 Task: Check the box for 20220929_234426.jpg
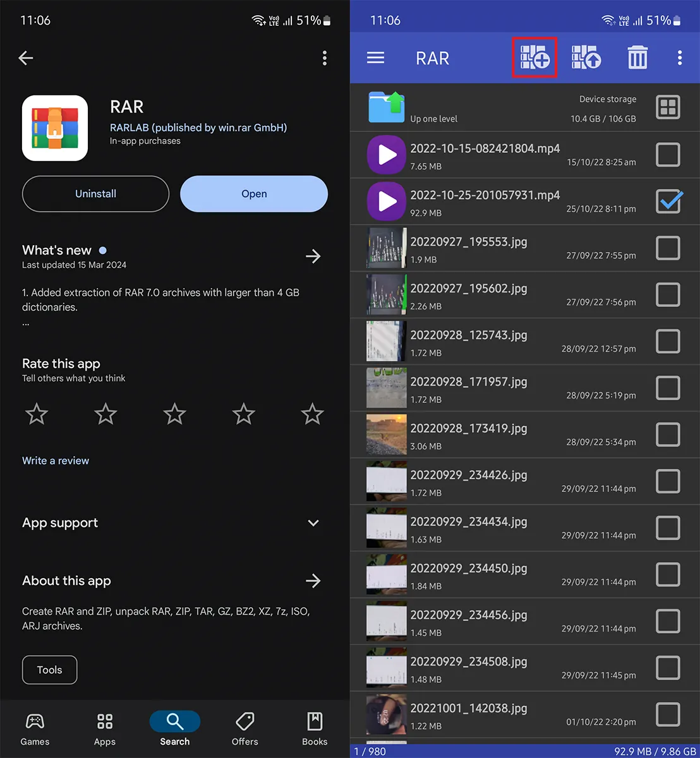[668, 481]
